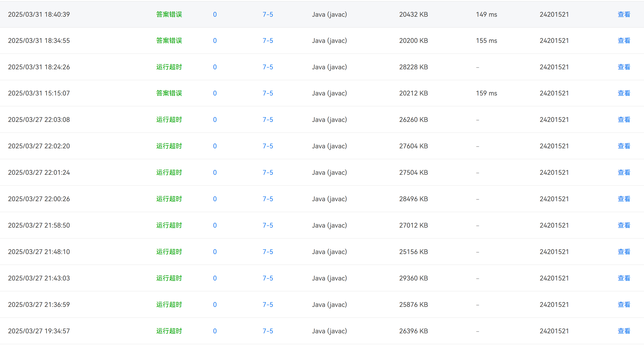The image size is (644, 353).
Task: Click 7-5 link in 22:00:26 row
Action: (267, 199)
